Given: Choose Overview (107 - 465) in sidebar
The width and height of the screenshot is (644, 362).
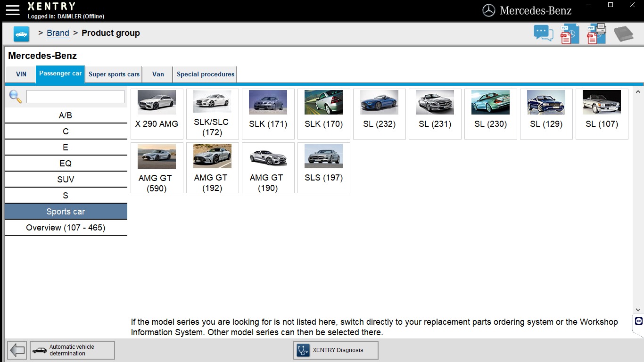Looking at the screenshot, I should (x=66, y=228).
